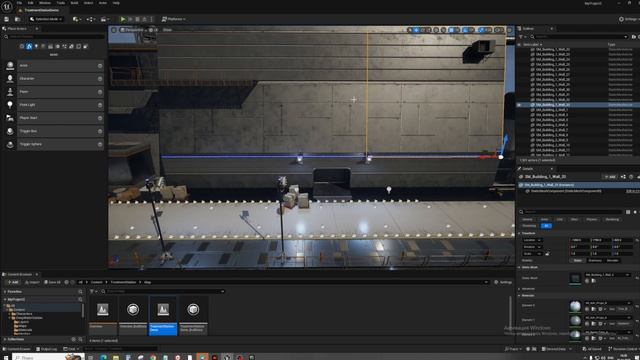The width and height of the screenshot is (640, 360).
Task: Toggle scale snapping in the viewport toolbar
Action: click(x=482, y=30)
